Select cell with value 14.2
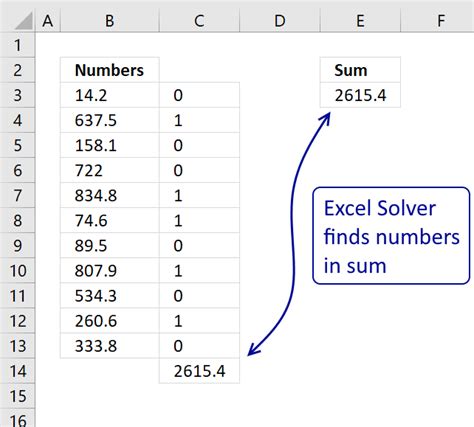Image resolution: width=474 pixels, height=427 pixels. pos(110,95)
